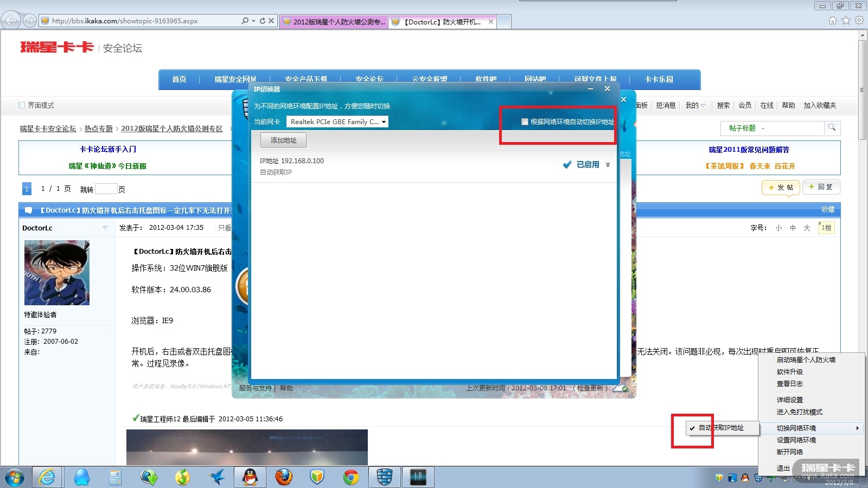
Task: Switch to the QQ penguin taskbar app
Action: (x=250, y=477)
